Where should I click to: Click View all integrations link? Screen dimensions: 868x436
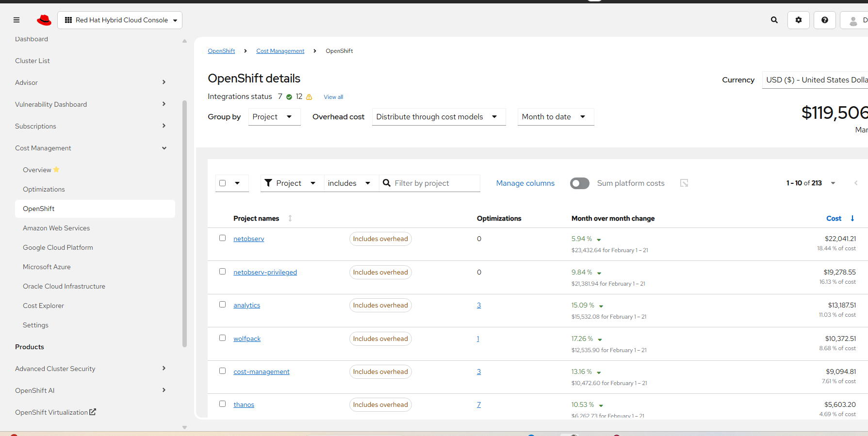[333, 97]
